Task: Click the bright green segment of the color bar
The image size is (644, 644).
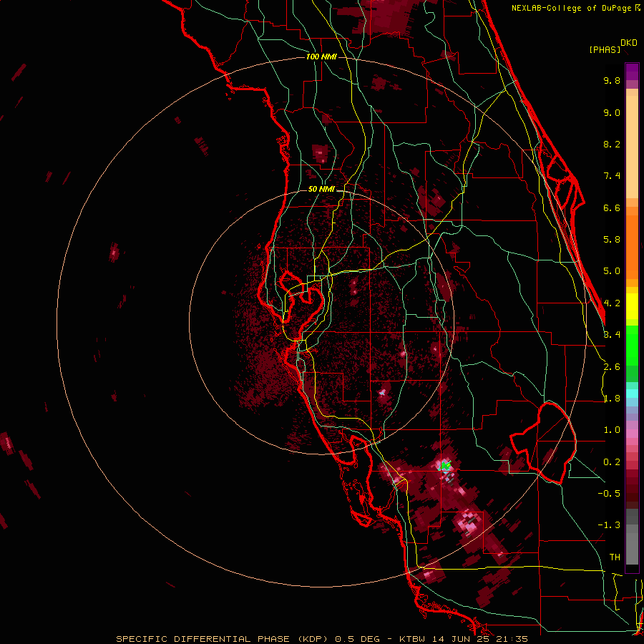Action: (x=632, y=345)
